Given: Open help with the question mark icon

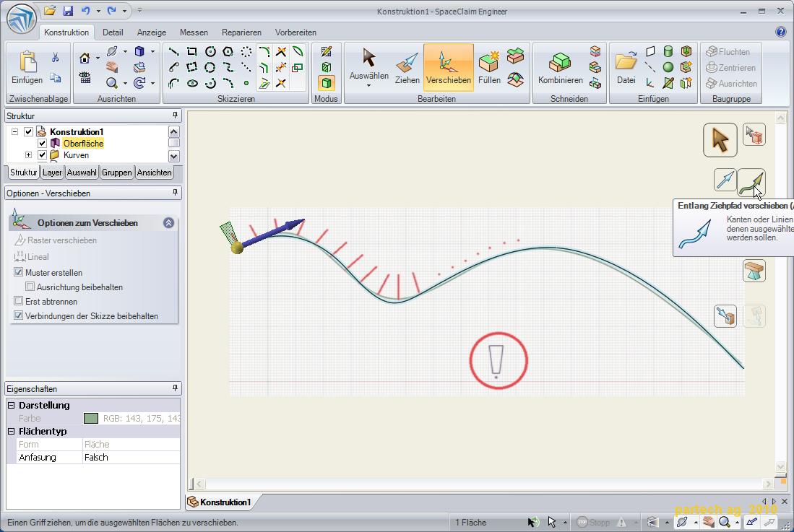Looking at the screenshot, I should (x=780, y=32).
